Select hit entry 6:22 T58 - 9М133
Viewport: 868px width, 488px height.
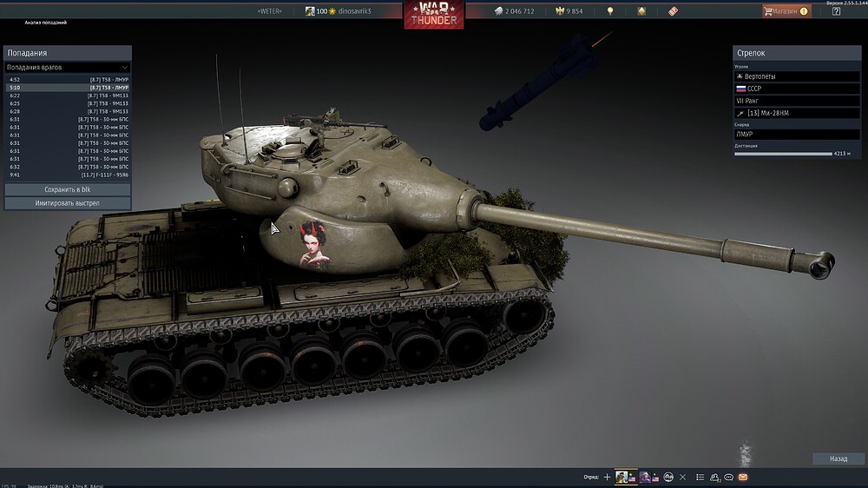click(68, 96)
